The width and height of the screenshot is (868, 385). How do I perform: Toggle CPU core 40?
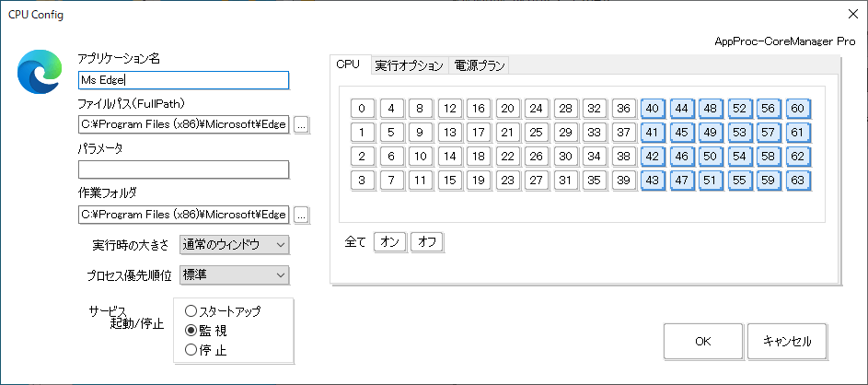(653, 109)
